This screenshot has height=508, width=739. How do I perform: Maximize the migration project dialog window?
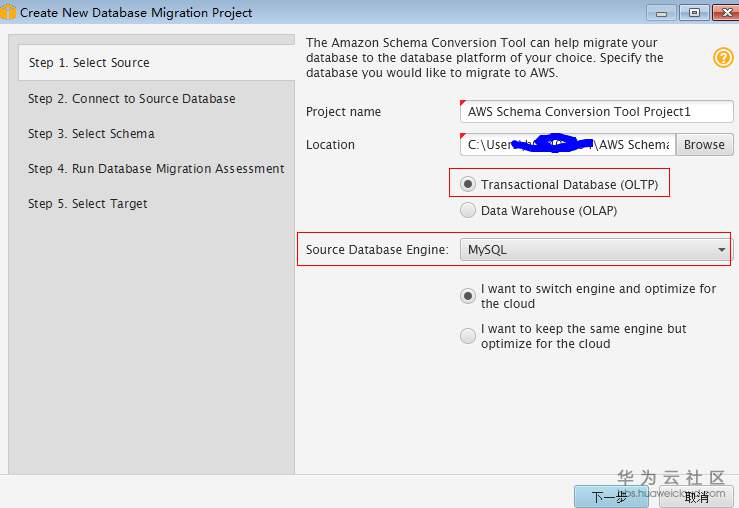pos(694,13)
